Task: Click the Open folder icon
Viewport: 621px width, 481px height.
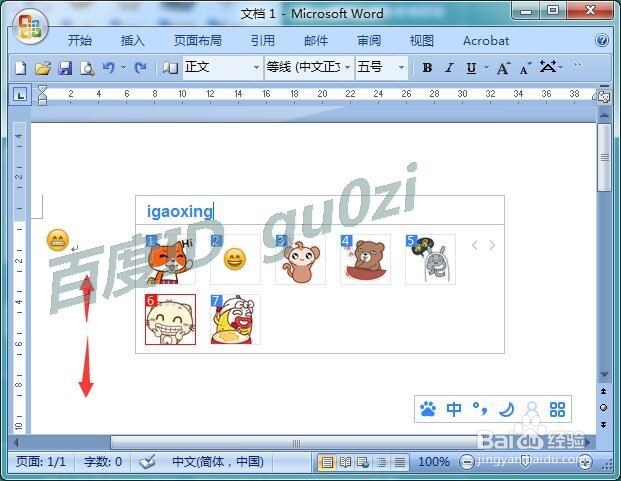Action: (x=43, y=68)
